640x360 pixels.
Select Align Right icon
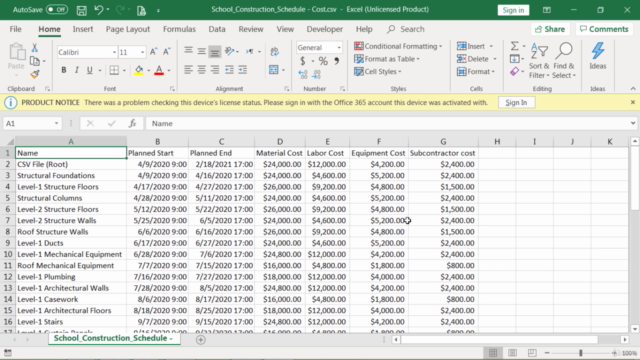[215, 70]
